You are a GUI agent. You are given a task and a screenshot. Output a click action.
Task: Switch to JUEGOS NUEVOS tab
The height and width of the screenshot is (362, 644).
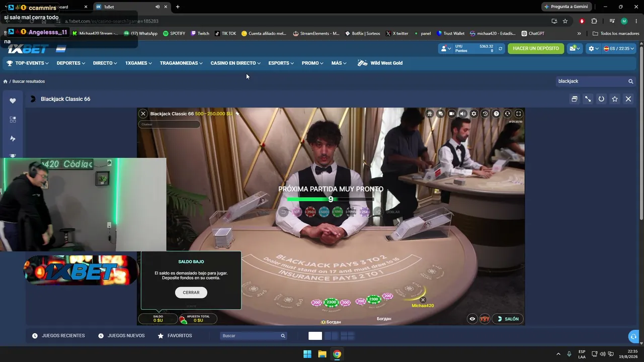(x=121, y=336)
